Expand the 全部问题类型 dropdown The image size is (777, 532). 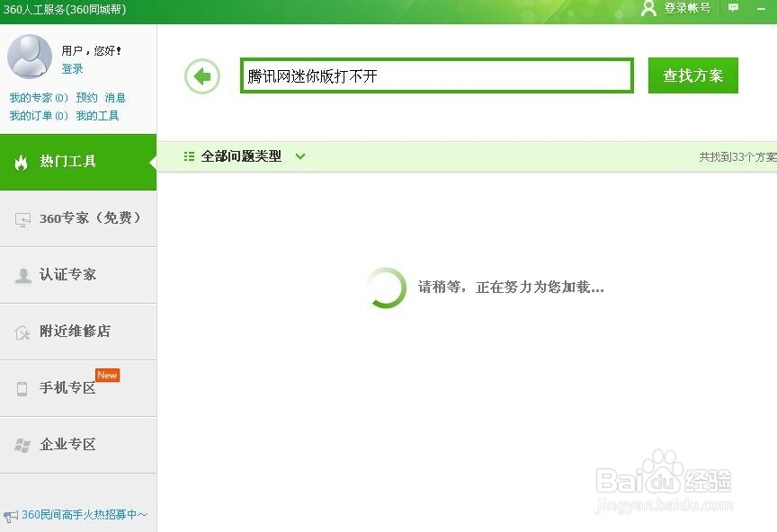(x=300, y=155)
